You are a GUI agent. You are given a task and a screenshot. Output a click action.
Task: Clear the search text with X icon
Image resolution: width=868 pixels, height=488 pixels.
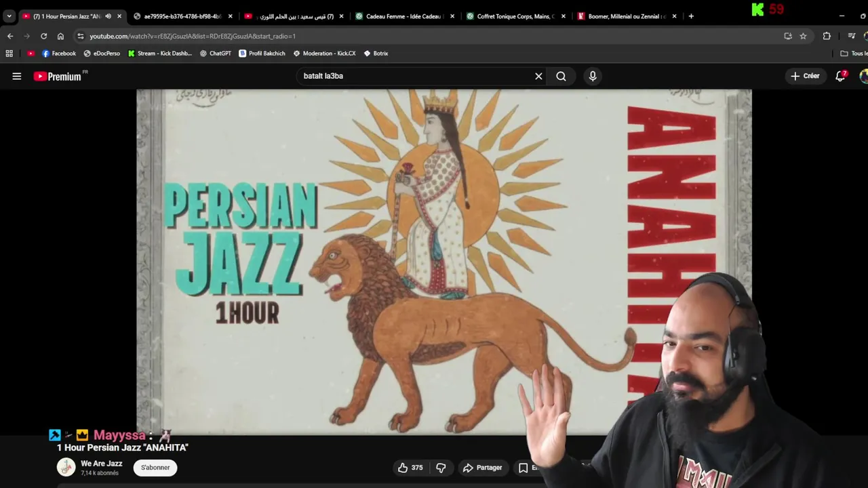pyautogui.click(x=538, y=77)
